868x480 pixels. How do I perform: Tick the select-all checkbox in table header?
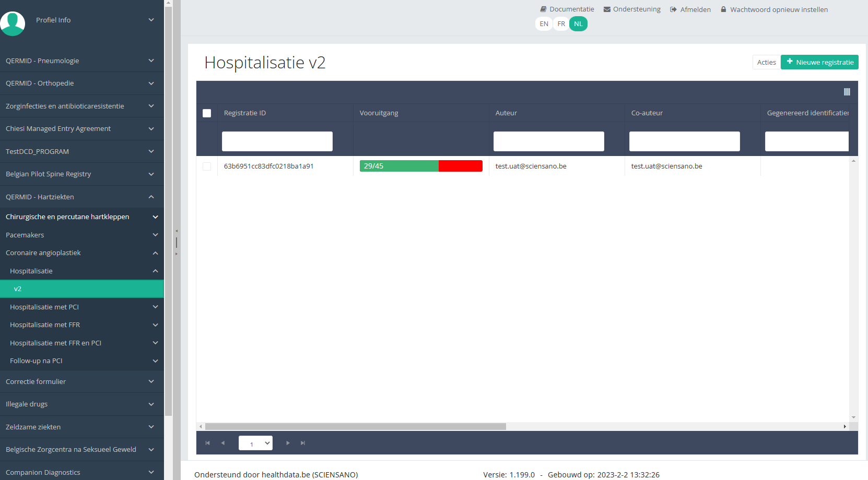[207, 113]
